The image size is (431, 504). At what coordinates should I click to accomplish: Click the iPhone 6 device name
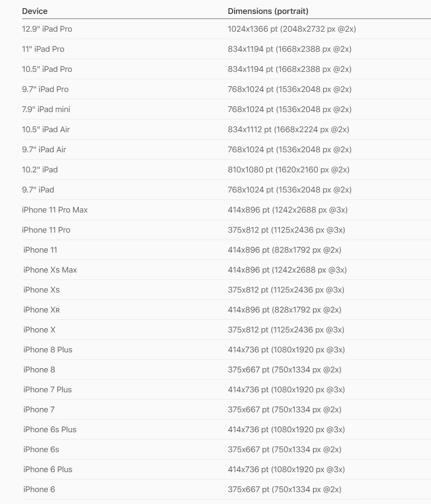tap(39, 489)
